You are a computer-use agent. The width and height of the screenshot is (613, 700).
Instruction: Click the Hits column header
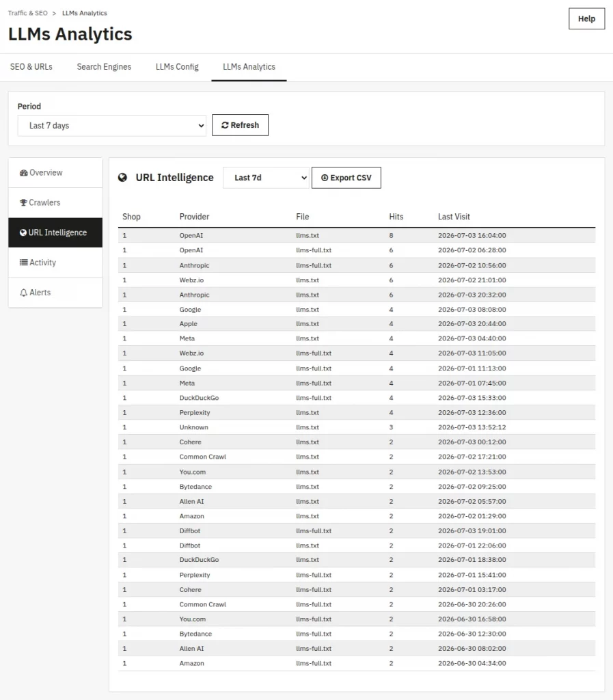396,217
